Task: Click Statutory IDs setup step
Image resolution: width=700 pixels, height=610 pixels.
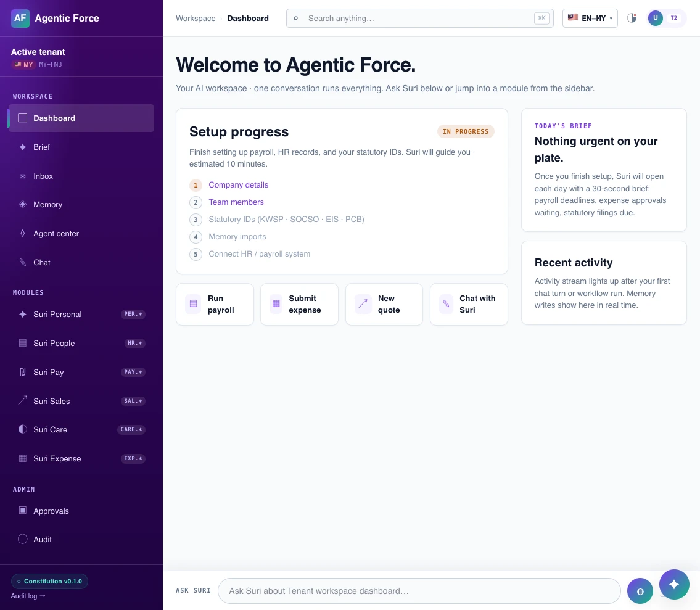Action: pos(286,219)
